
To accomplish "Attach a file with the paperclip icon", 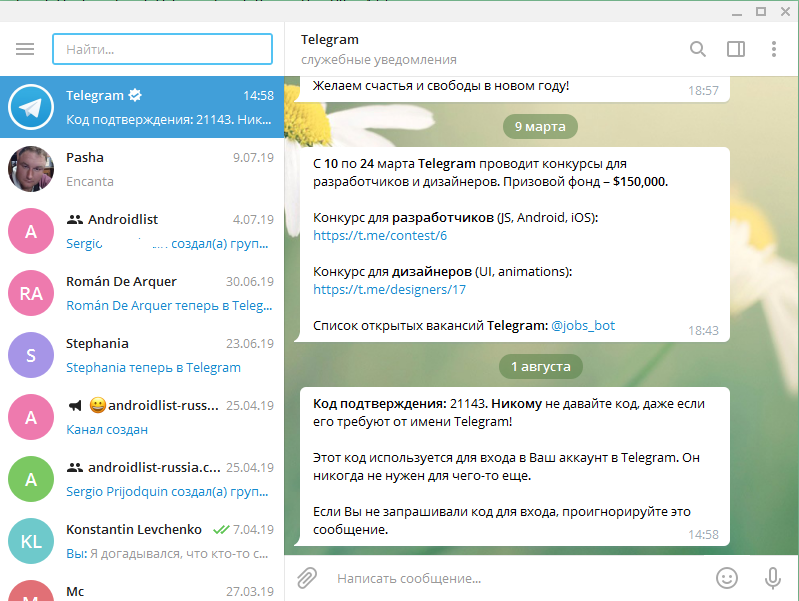I will (x=307, y=578).
